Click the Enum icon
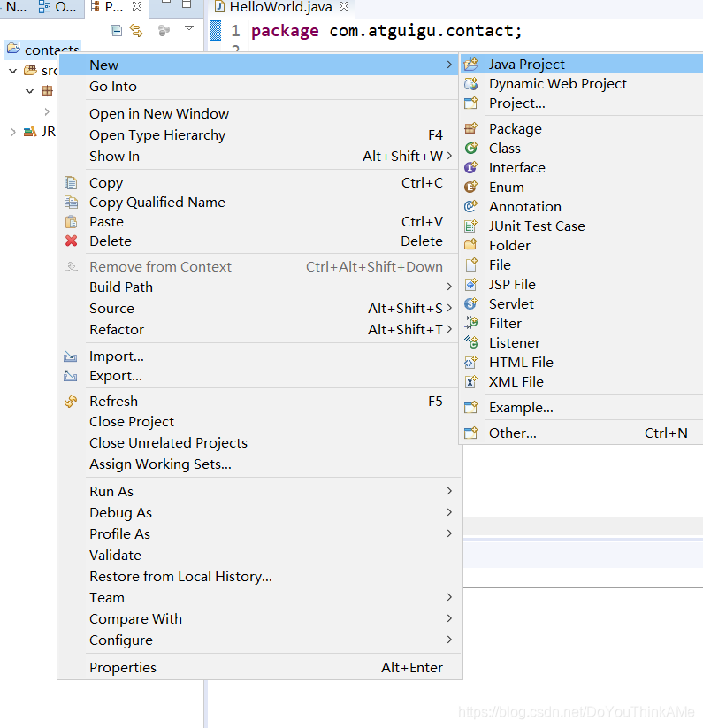 [x=470, y=188]
